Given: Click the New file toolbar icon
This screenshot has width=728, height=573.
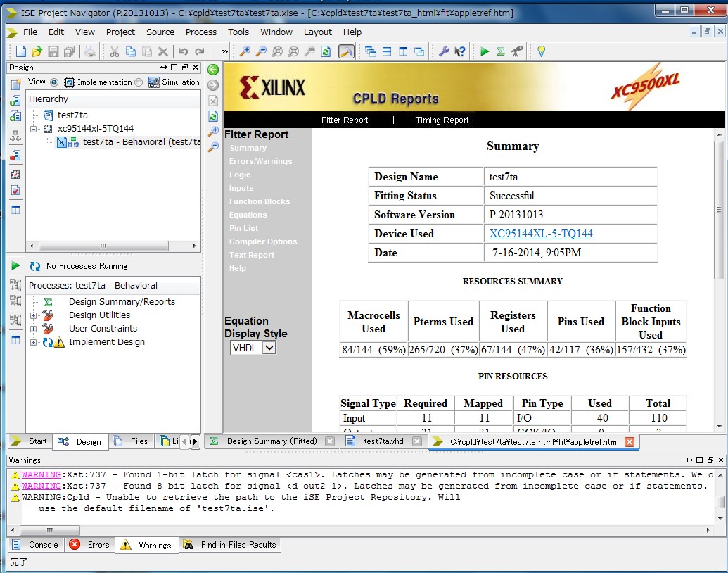Looking at the screenshot, I should 21,51.
